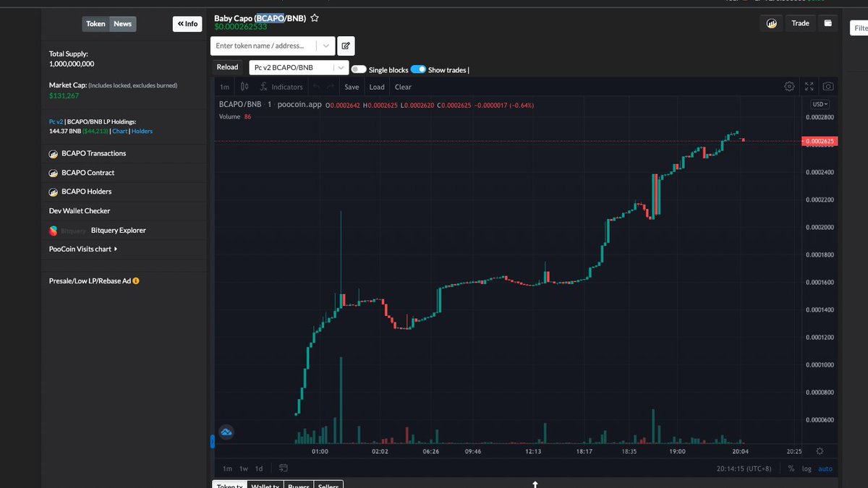The width and height of the screenshot is (868, 488).
Task: Toggle auto scale on the chart
Action: tap(825, 468)
